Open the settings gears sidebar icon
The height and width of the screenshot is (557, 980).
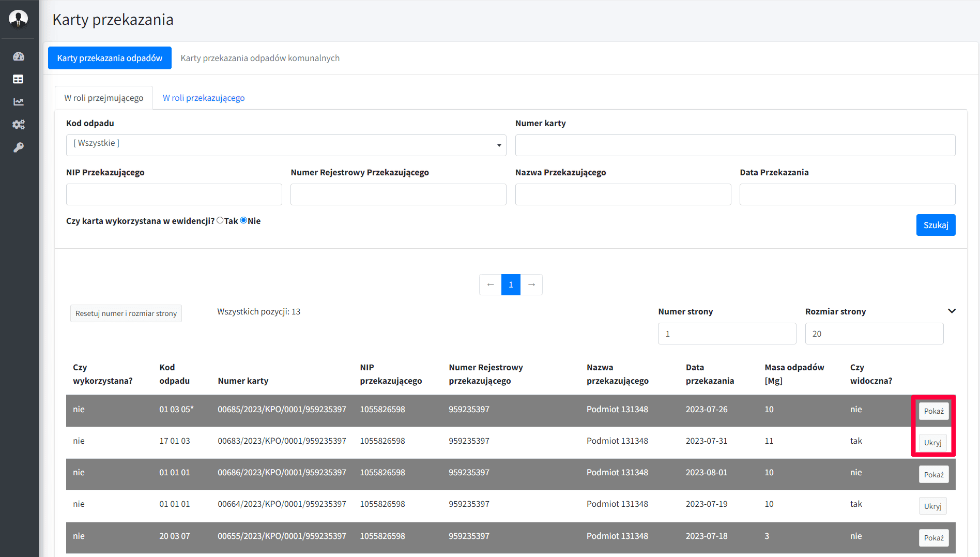tap(19, 125)
